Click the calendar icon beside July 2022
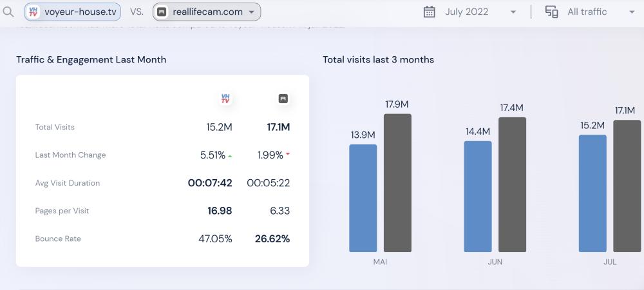This screenshot has width=644, height=290. 430,12
